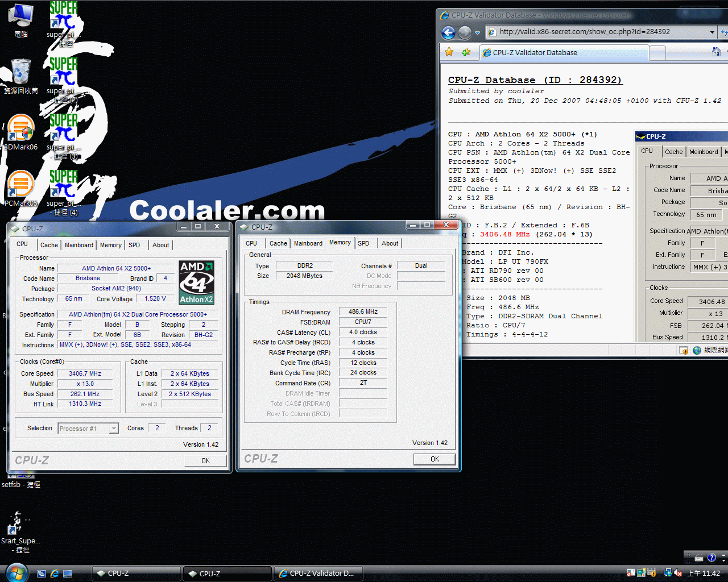Open the Recycle Bin desktop icon
This screenshot has width=728, height=582.
coord(21,75)
